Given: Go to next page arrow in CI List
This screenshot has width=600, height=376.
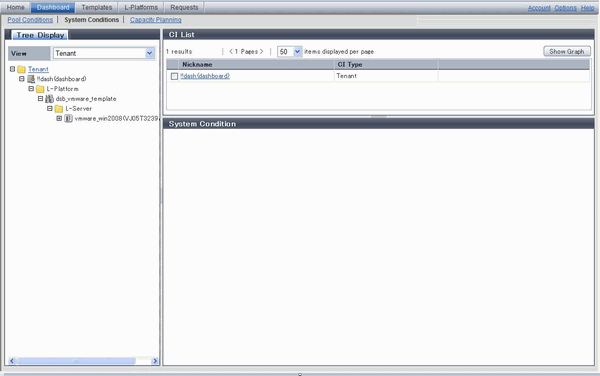Looking at the screenshot, I should pyautogui.click(x=261, y=52).
